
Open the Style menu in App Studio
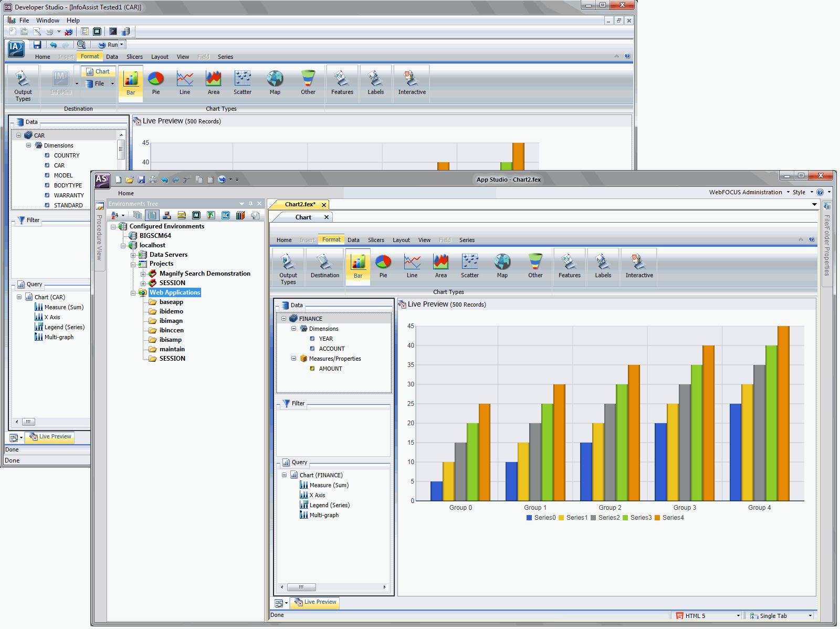pos(802,192)
